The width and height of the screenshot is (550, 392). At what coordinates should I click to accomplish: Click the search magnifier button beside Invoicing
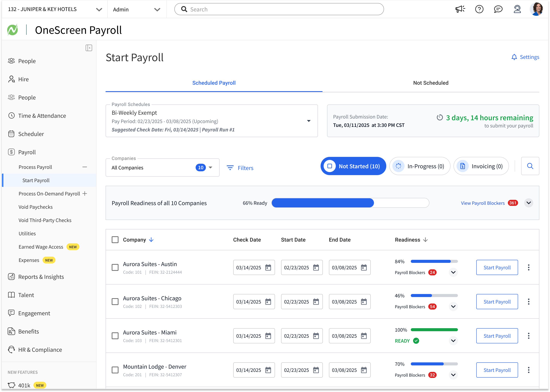pos(530,166)
